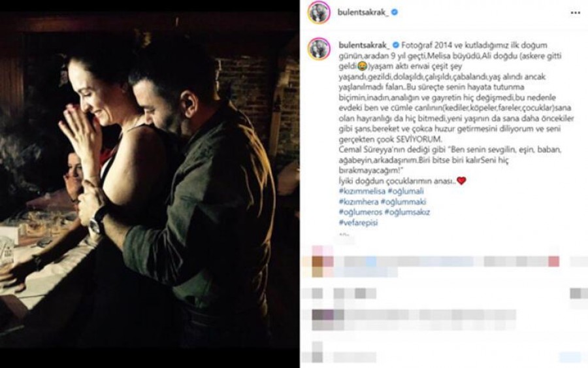
Task: Open hashtag #kızımmelisa
Action: 361,192
